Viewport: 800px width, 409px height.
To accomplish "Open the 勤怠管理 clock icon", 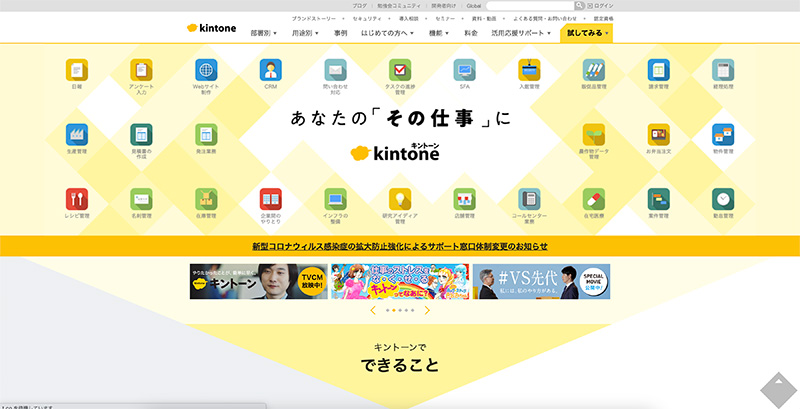I will coord(723,199).
